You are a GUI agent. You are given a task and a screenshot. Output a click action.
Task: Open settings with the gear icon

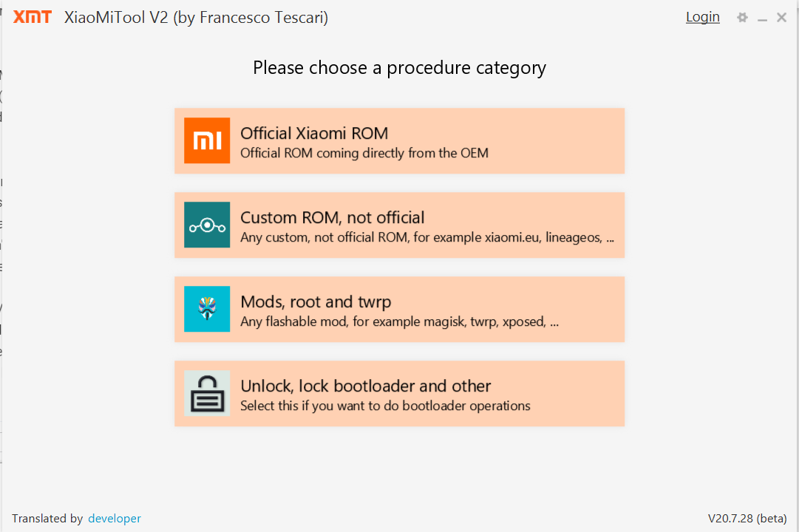[742, 18]
